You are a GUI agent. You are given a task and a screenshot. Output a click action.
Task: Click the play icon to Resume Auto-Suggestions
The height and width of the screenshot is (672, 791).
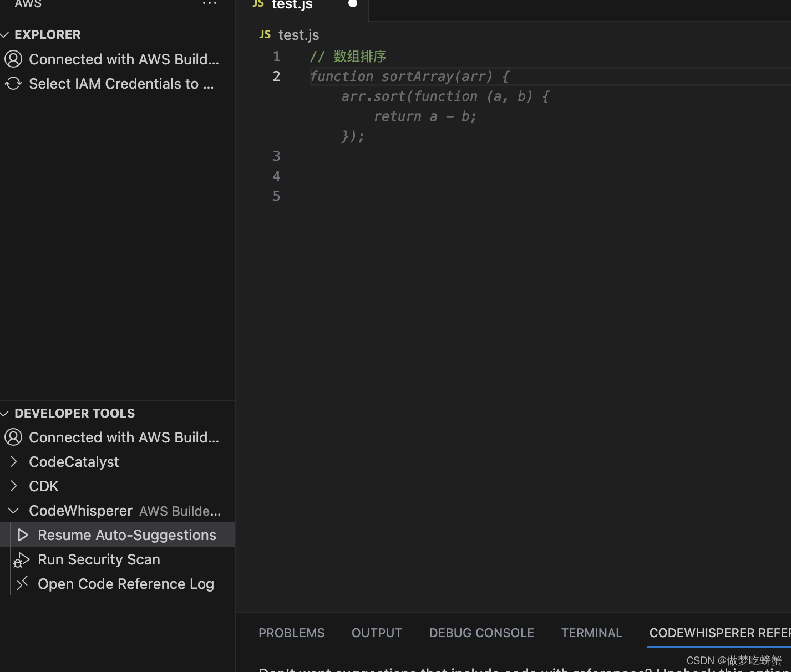22,534
